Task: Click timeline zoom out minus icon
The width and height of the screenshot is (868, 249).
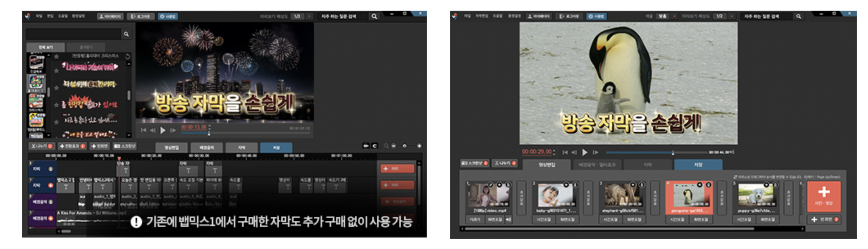Action: tap(393, 146)
